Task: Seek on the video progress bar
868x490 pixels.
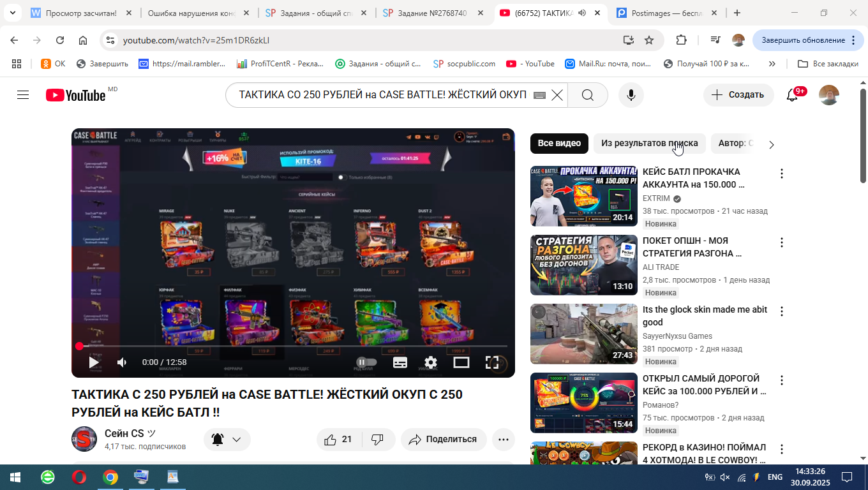Action: click(294, 346)
